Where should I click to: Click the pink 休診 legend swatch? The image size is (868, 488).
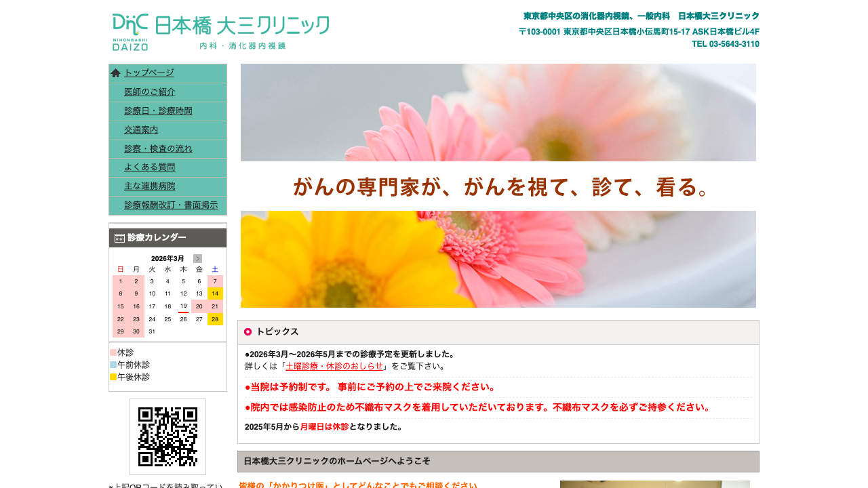(x=113, y=352)
